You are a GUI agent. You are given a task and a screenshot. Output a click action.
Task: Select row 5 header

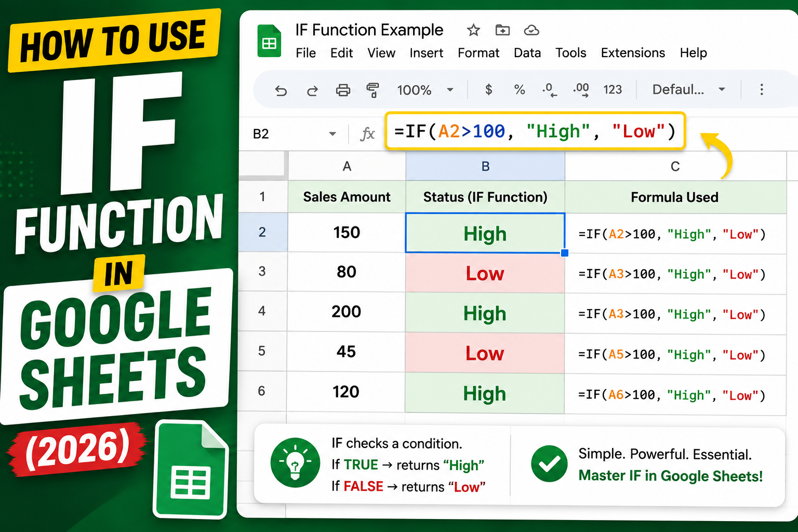(x=262, y=351)
